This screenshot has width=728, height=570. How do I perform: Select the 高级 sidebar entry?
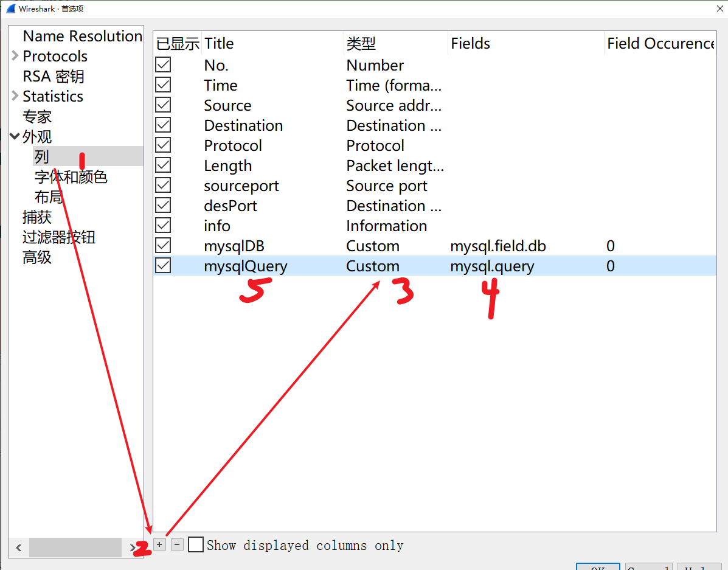[36, 257]
